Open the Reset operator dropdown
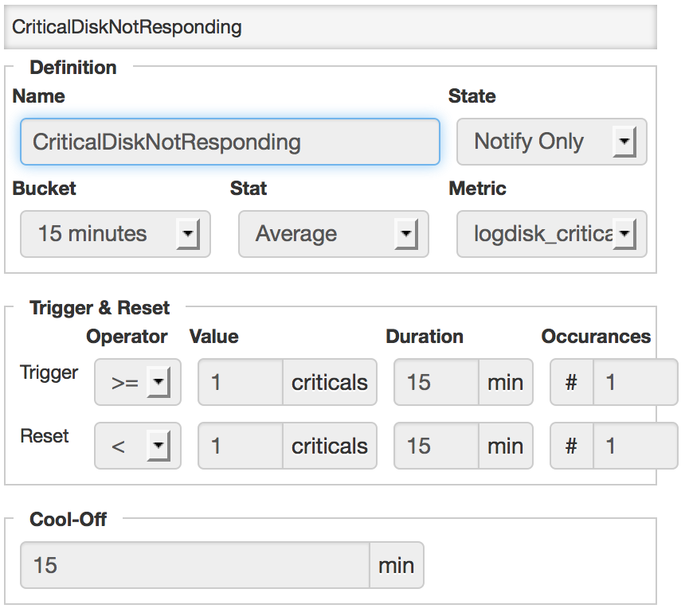This screenshot has width=685, height=616. 138,446
